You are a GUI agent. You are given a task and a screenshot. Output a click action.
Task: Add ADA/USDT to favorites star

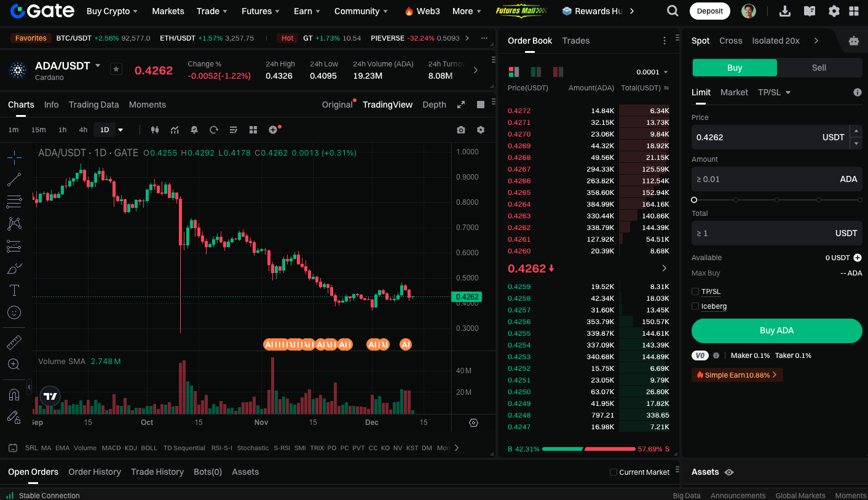tap(116, 69)
